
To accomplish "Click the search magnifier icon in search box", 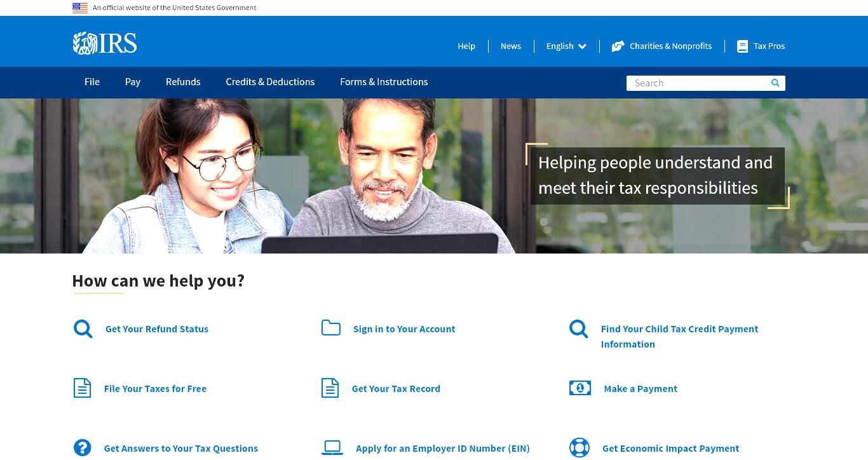I will click(775, 83).
